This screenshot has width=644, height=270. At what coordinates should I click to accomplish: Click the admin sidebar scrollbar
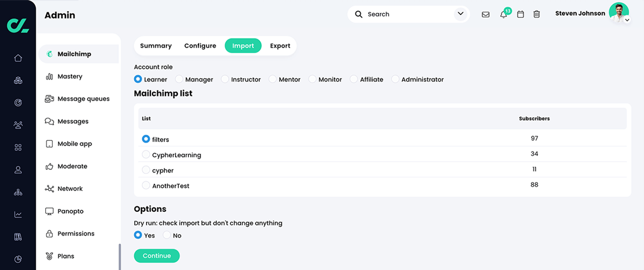tap(120, 257)
